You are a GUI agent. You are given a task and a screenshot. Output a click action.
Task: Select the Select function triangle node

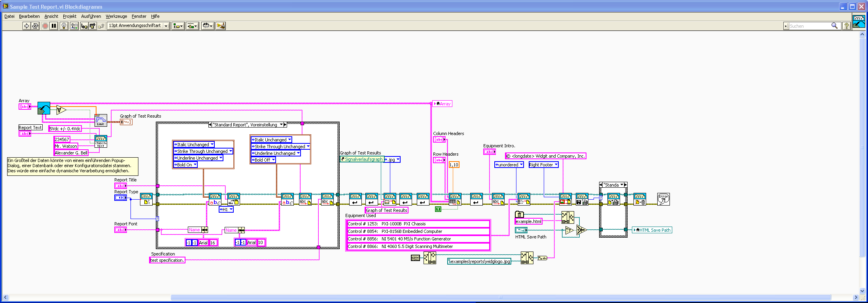tap(581, 230)
